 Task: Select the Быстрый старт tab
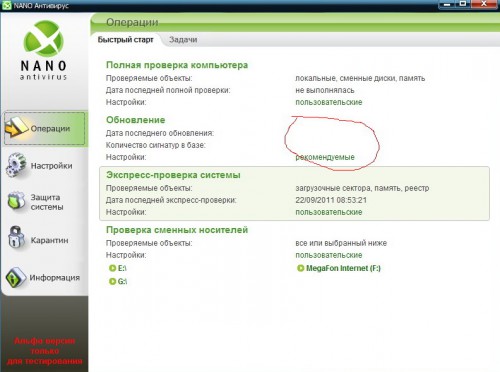tap(125, 40)
